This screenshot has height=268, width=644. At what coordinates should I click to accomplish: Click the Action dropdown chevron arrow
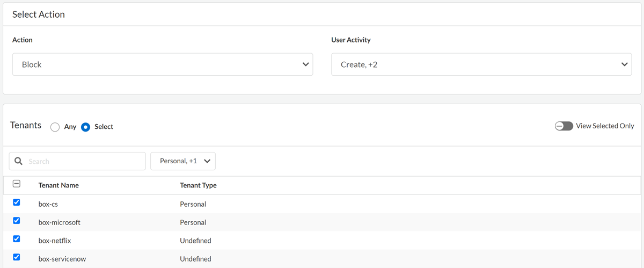coord(305,64)
